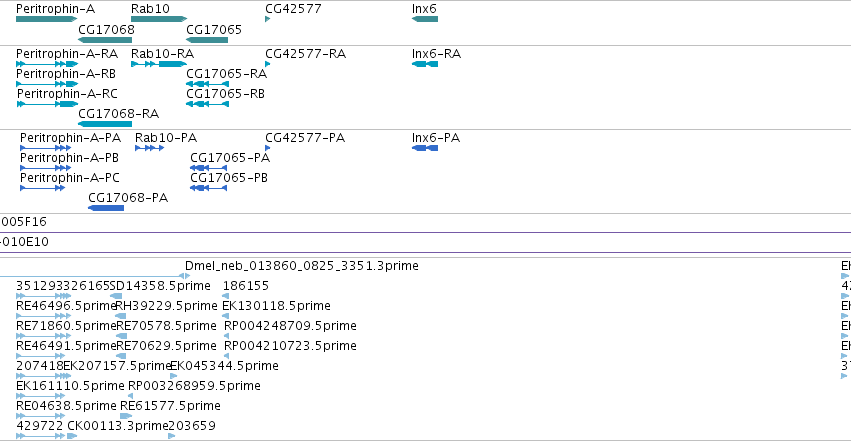The width and height of the screenshot is (851, 441).
Task: Open EST Dmel_neb_013860_0825_3351.3prime label
Action: [302, 266]
